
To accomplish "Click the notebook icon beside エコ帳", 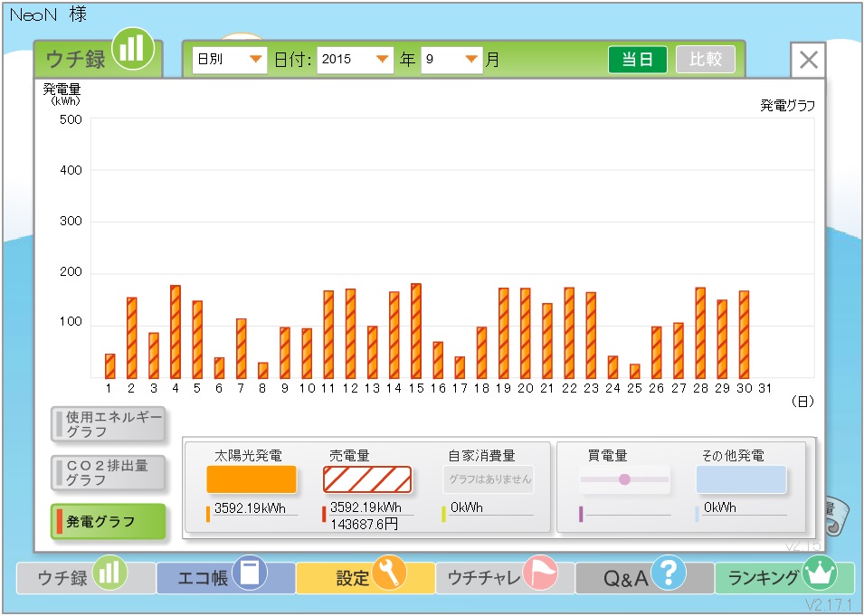I will click(x=250, y=573).
